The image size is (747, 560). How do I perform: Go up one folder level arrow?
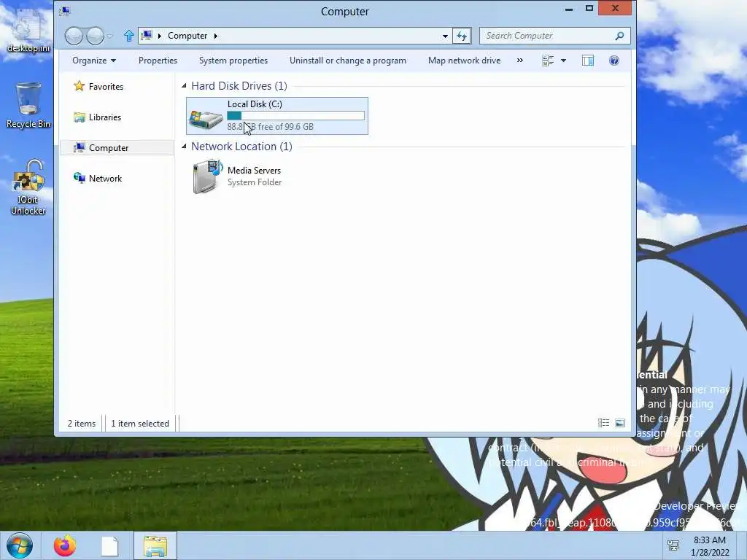[128, 36]
